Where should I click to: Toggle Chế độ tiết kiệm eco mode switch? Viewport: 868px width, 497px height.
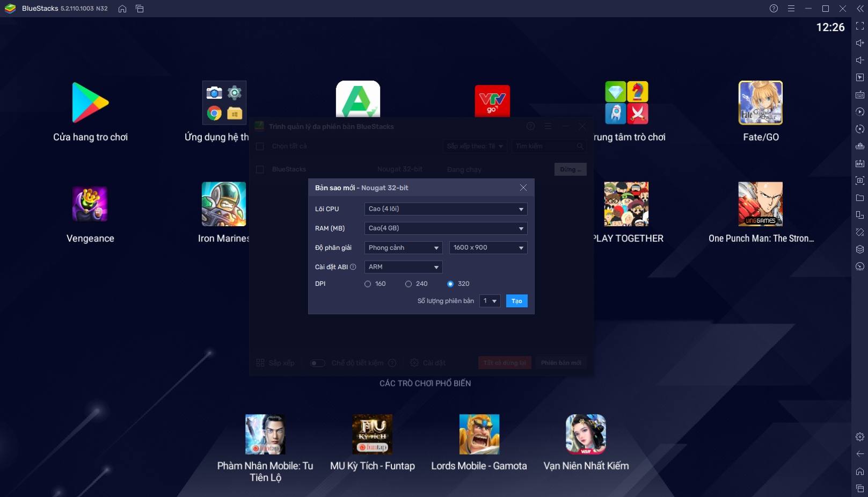pyautogui.click(x=318, y=363)
